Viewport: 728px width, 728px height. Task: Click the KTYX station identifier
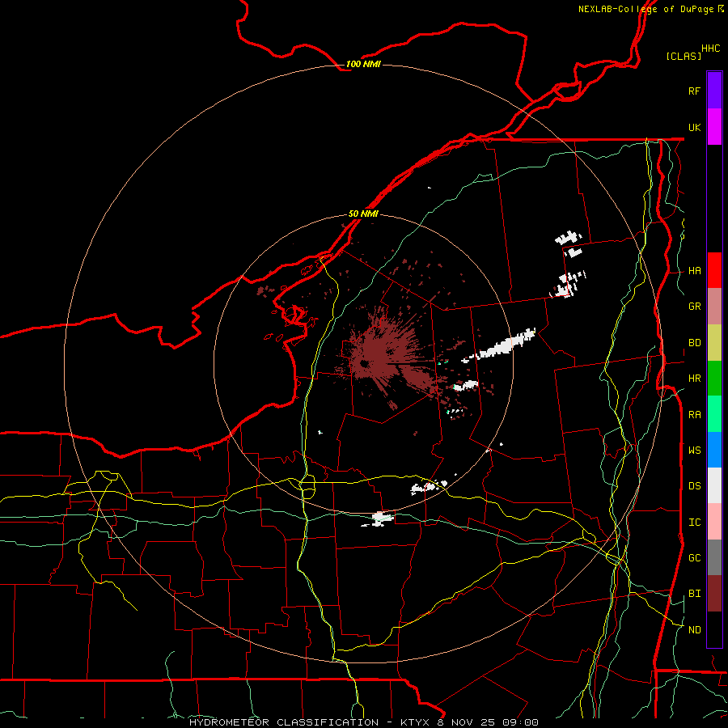tap(415, 722)
